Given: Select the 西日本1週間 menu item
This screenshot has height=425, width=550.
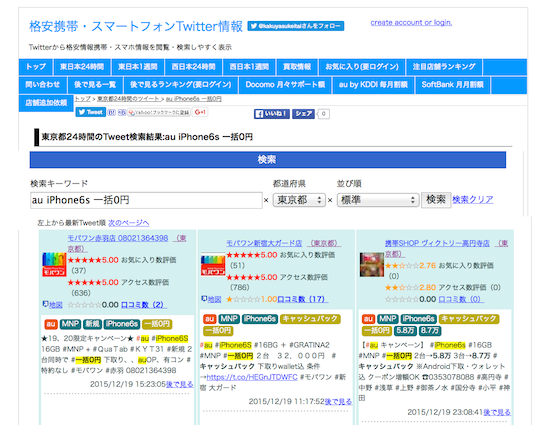Looking at the screenshot, I should click(249, 67).
